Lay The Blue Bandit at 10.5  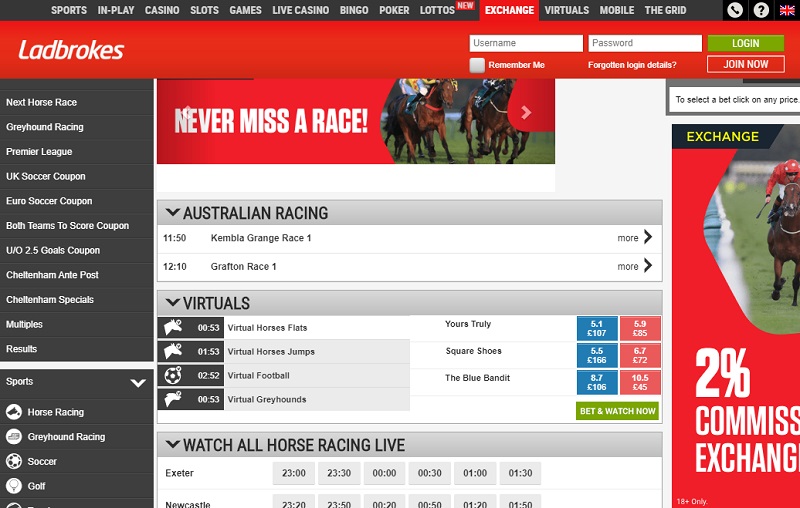coord(640,382)
